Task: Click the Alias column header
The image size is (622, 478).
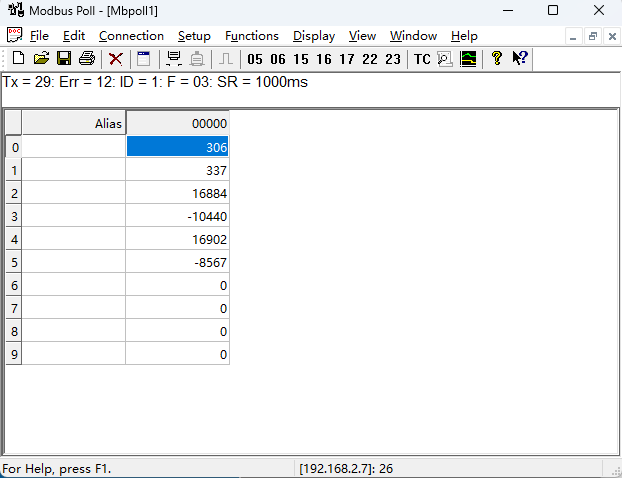Action: (74, 123)
